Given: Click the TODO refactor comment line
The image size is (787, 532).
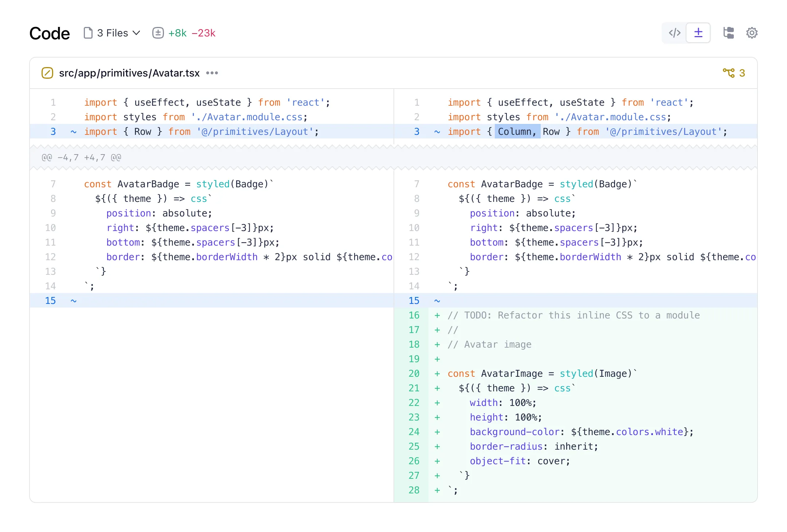Looking at the screenshot, I should 574,315.
